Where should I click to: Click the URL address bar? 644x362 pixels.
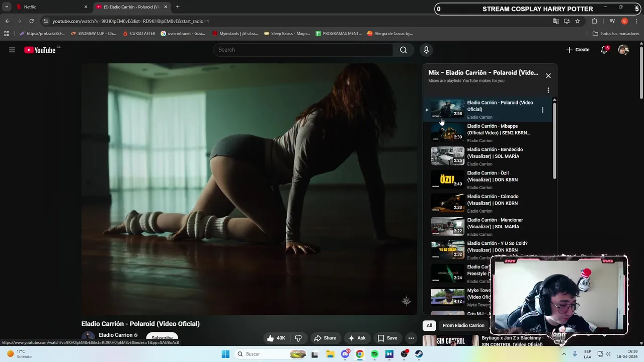297,21
